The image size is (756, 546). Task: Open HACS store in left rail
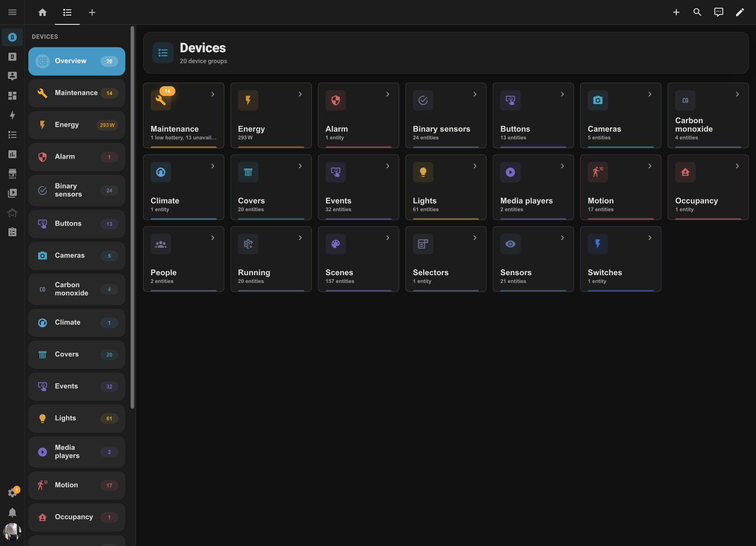[x=12, y=174]
